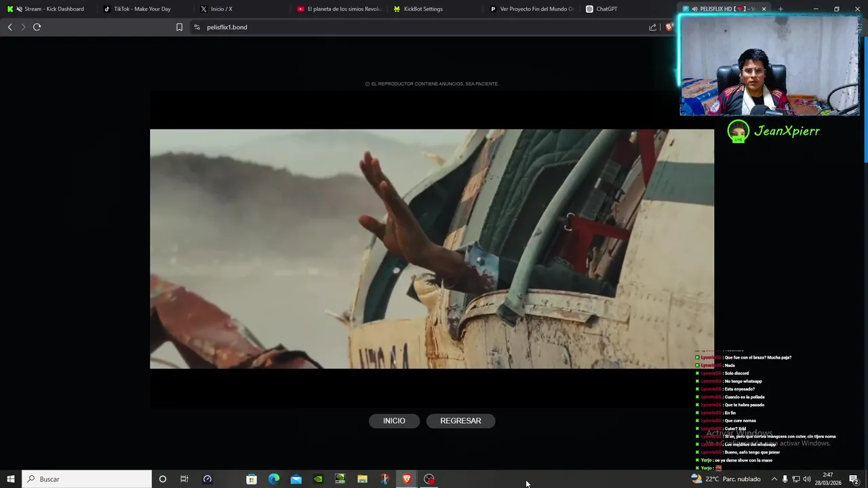Open the volume control tray icon
Screen dimensions: 868x488
[x=807, y=479]
